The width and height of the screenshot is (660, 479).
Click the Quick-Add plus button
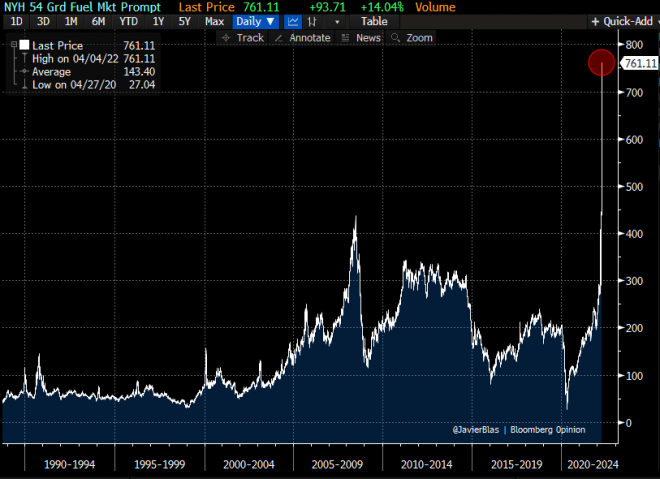click(x=623, y=21)
